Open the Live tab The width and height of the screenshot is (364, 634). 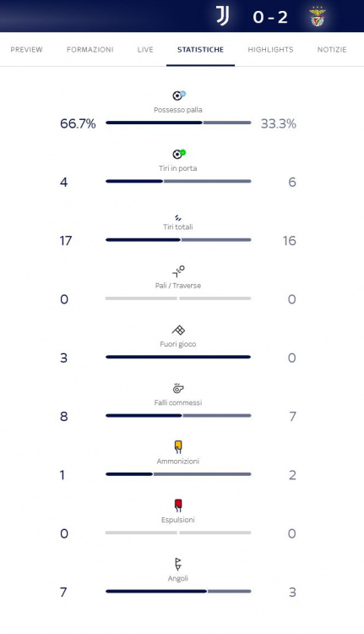point(145,49)
